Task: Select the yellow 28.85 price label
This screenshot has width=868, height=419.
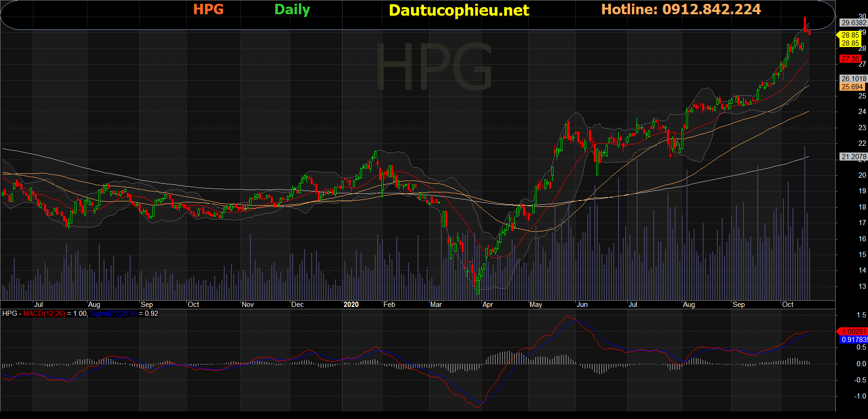Action: tap(850, 35)
